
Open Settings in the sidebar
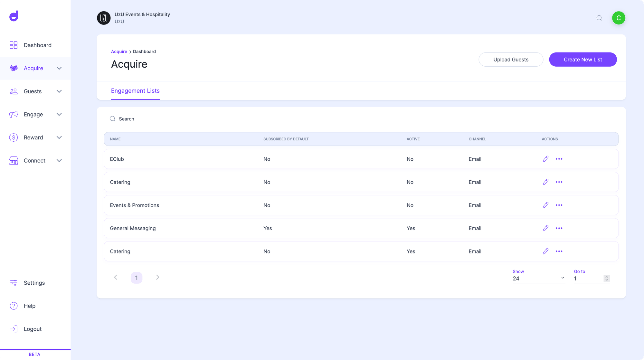(x=34, y=283)
